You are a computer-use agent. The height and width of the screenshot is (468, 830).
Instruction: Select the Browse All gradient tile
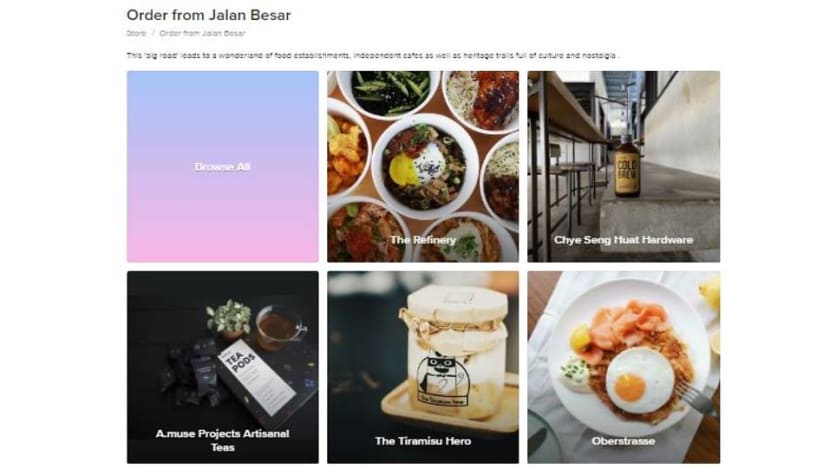[223, 167]
